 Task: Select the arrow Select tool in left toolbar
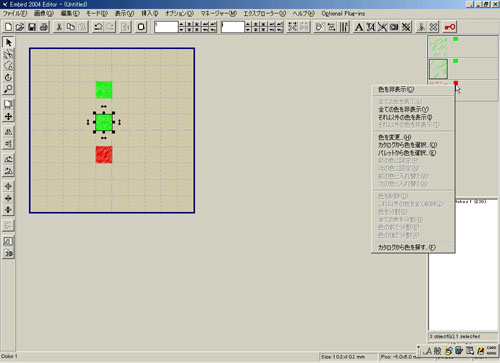point(8,42)
